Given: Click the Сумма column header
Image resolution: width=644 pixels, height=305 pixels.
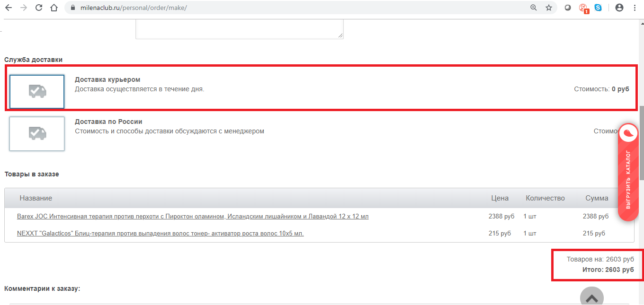Looking at the screenshot, I should tap(597, 198).
